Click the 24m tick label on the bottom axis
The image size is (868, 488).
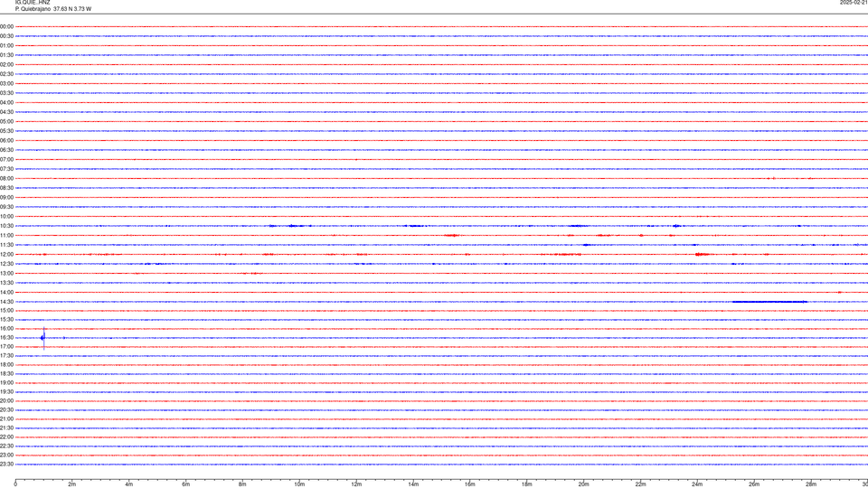[x=697, y=484]
